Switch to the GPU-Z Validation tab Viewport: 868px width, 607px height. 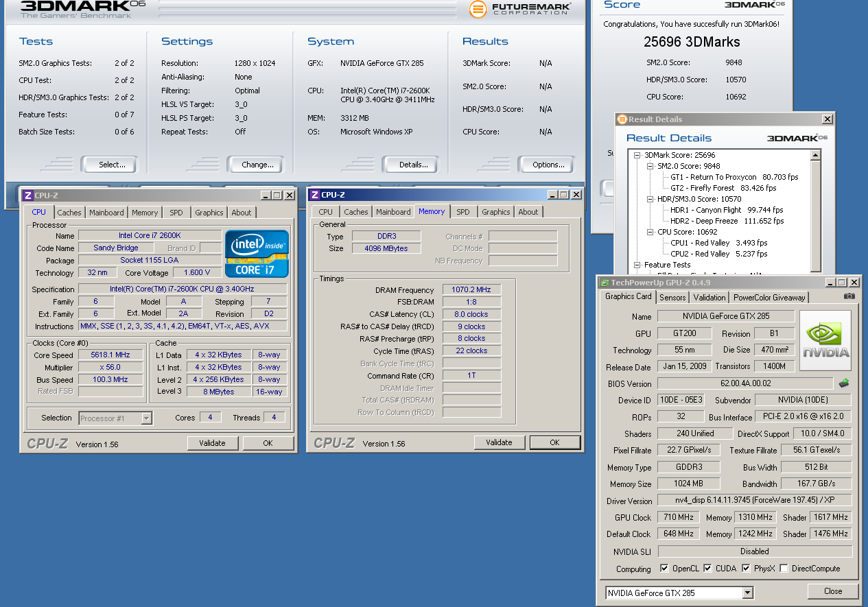pyautogui.click(x=709, y=297)
